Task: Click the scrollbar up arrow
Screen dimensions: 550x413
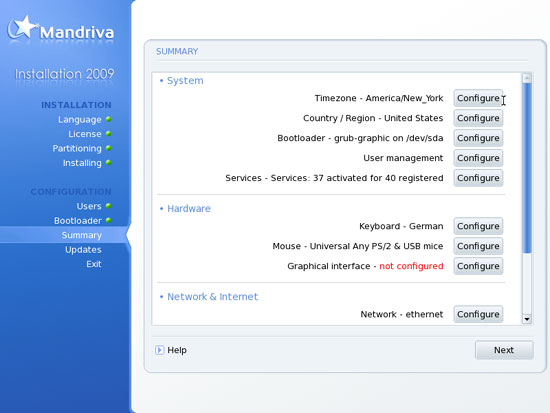Action: tap(526, 78)
